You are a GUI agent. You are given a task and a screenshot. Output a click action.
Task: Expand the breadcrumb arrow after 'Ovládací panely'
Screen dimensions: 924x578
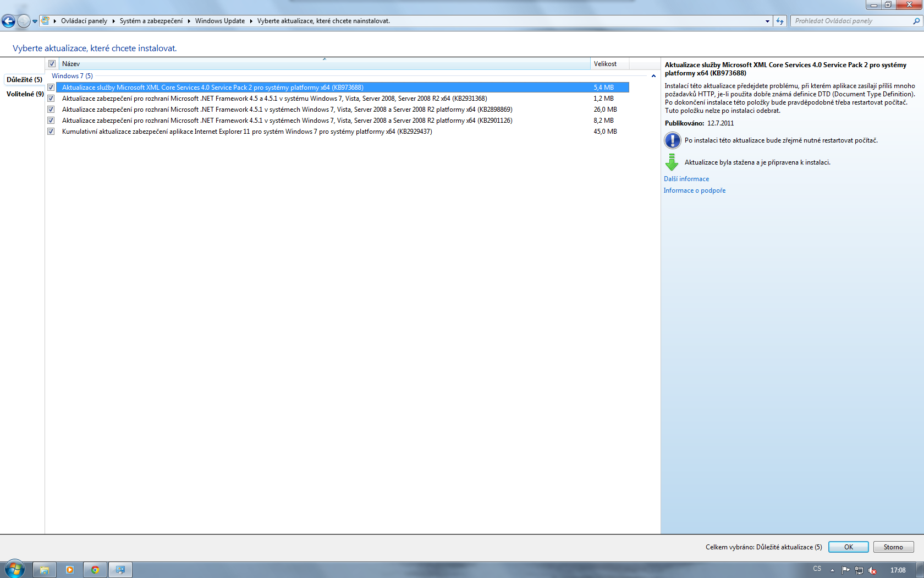coord(114,21)
